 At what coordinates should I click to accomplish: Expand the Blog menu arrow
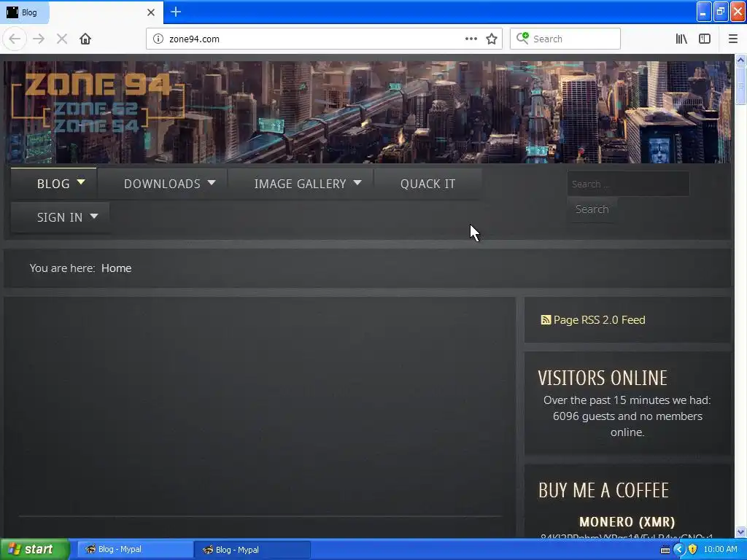point(81,182)
